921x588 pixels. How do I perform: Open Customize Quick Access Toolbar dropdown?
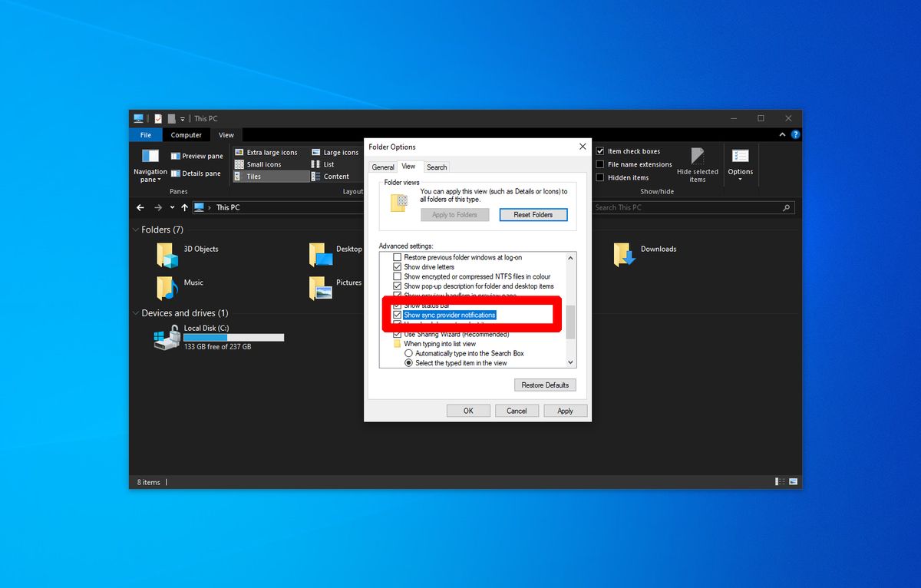point(183,119)
